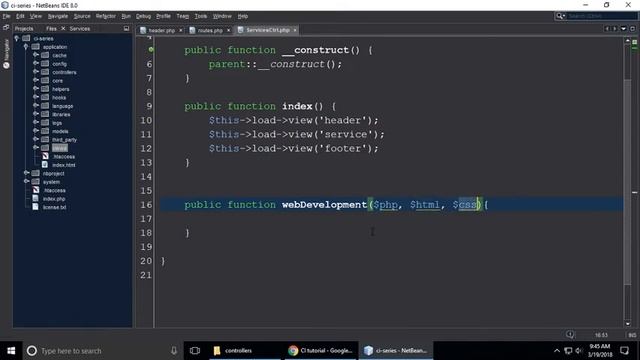Minimize the Files panel window group
The height and width of the screenshot is (360, 640).
[126, 29]
